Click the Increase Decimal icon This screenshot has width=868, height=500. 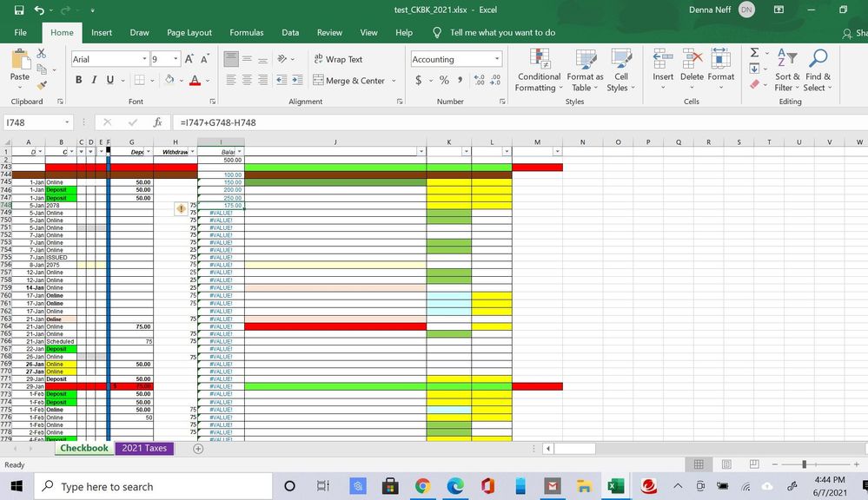[477, 79]
